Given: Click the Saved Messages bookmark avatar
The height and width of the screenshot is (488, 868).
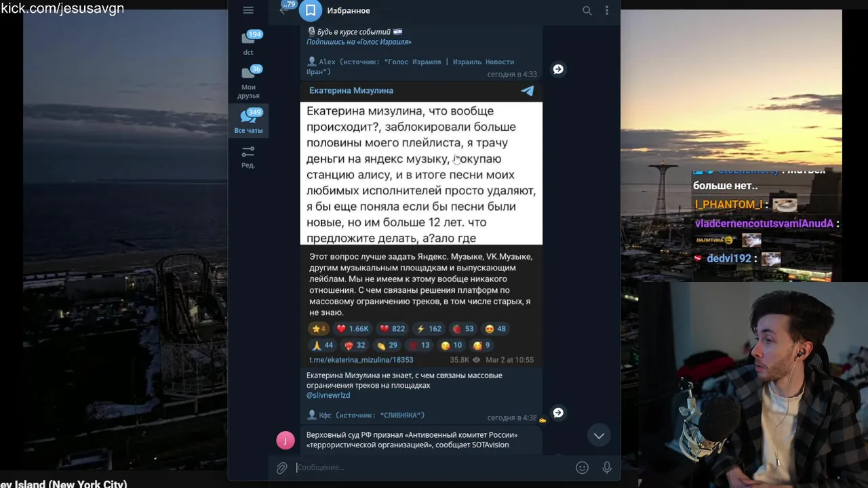Looking at the screenshot, I should pos(311,10).
